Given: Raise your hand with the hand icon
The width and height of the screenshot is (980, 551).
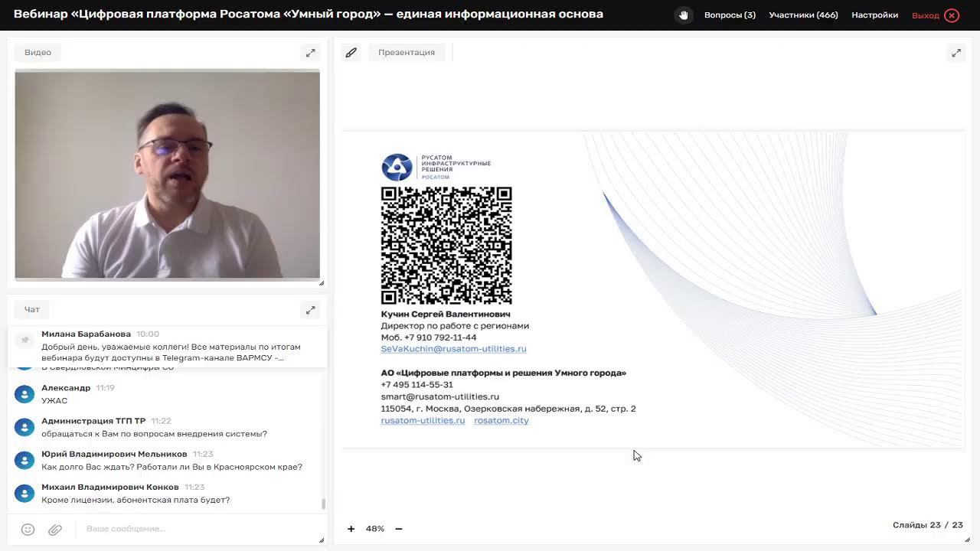Looking at the screenshot, I should point(683,15).
